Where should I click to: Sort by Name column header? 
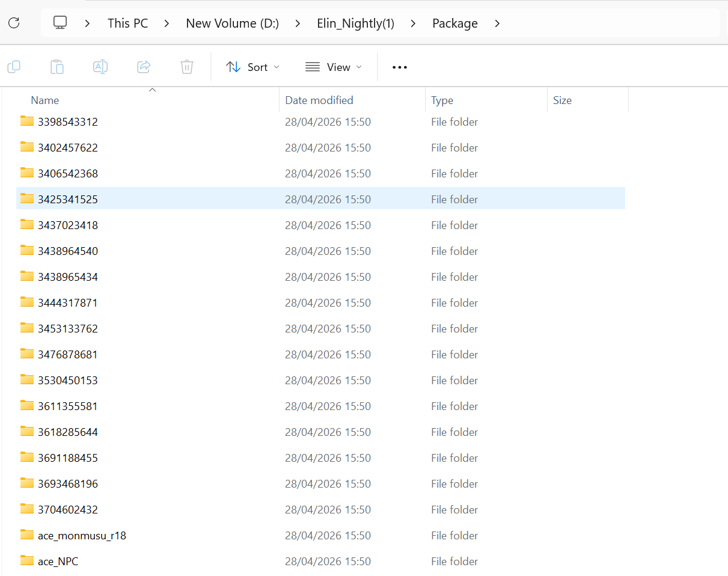[45, 100]
